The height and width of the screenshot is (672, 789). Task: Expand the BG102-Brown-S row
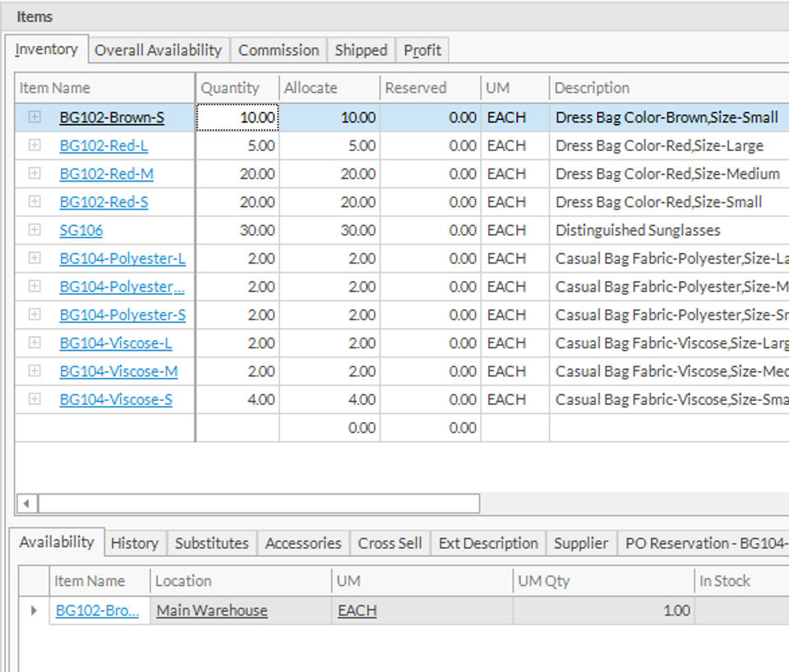point(35,117)
